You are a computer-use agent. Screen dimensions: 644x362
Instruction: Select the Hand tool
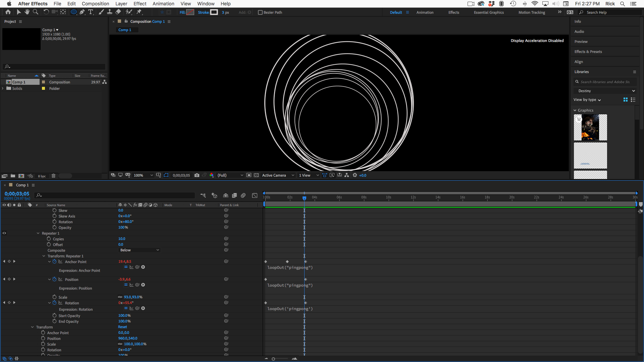pyautogui.click(x=27, y=12)
